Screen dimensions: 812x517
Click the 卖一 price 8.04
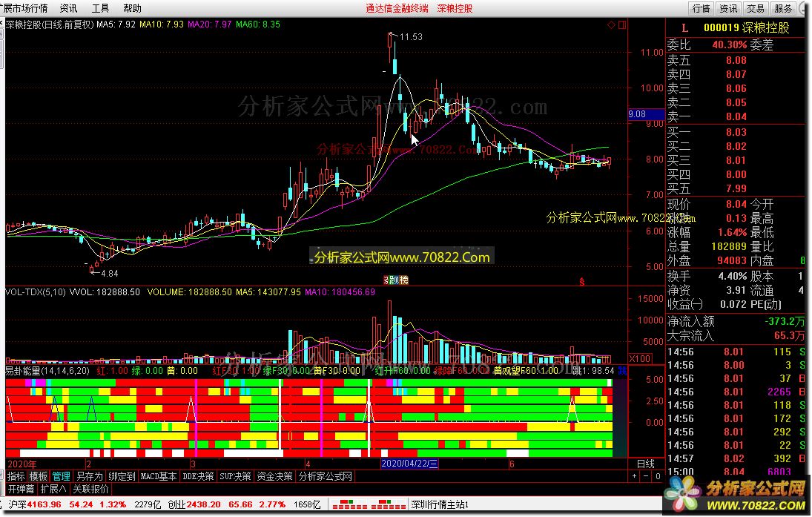736,116
